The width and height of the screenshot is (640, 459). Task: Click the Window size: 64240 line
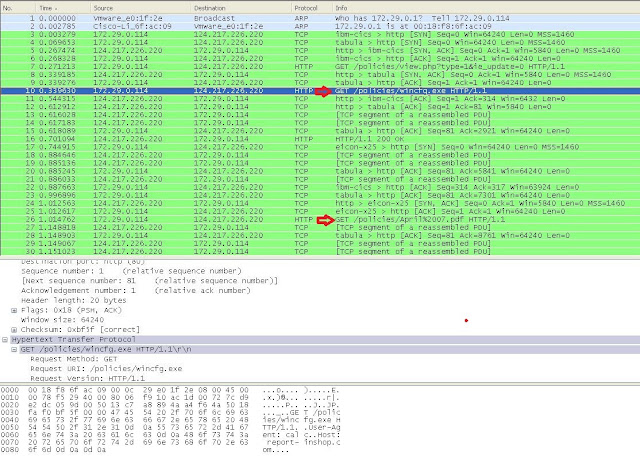coord(62,320)
